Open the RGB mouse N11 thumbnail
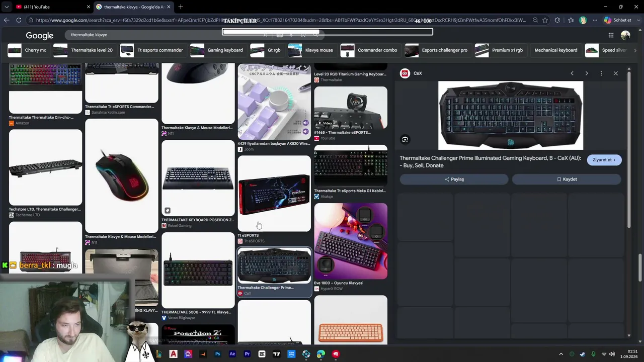The width and height of the screenshot is (644, 362). click(x=122, y=175)
